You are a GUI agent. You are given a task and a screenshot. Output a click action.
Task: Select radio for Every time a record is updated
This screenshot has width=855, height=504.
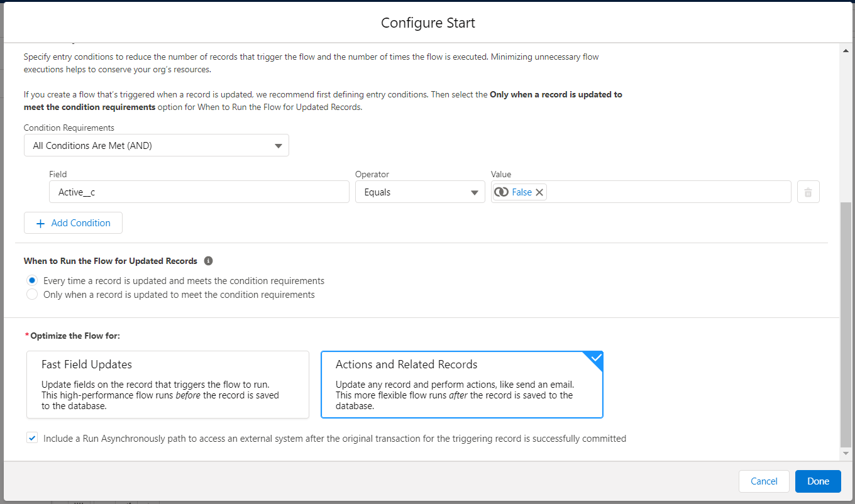pos(32,280)
